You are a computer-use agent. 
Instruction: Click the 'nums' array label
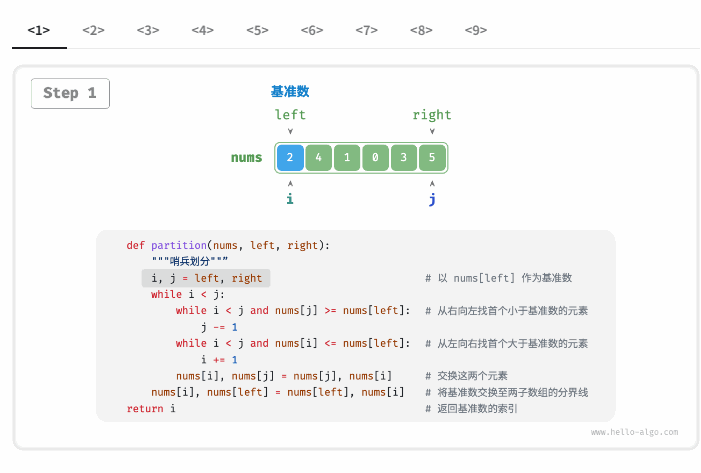(x=246, y=158)
